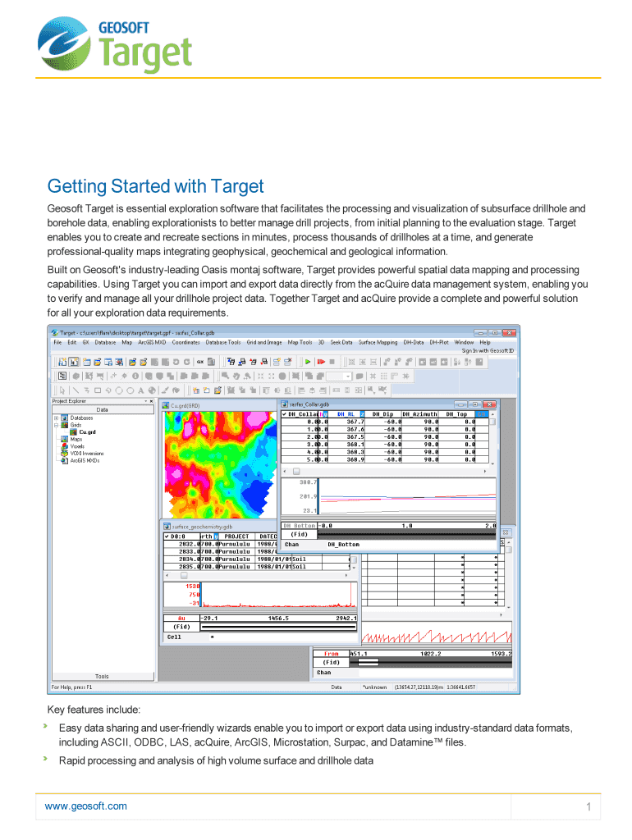
Task: Click the green run script play icon
Action: pyautogui.click(x=307, y=361)
